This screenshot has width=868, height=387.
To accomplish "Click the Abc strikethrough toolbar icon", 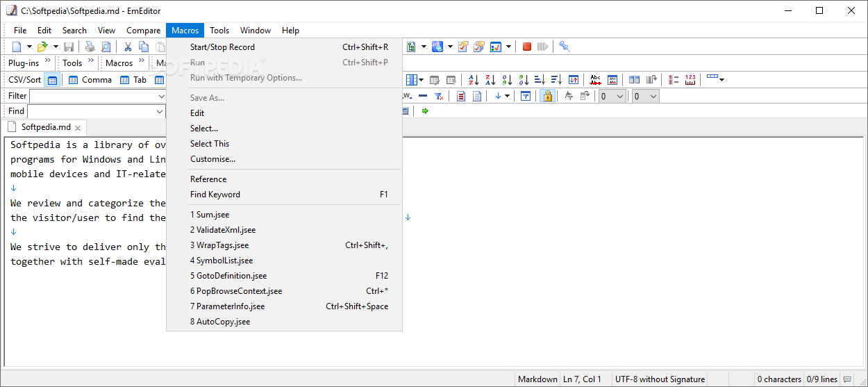I will point(595,80).
